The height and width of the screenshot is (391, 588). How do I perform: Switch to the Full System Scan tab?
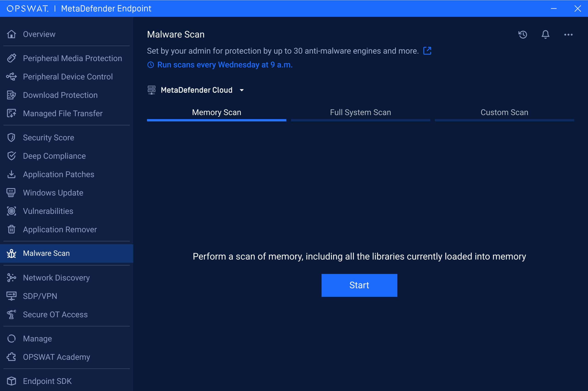click(x=360, y=112)
